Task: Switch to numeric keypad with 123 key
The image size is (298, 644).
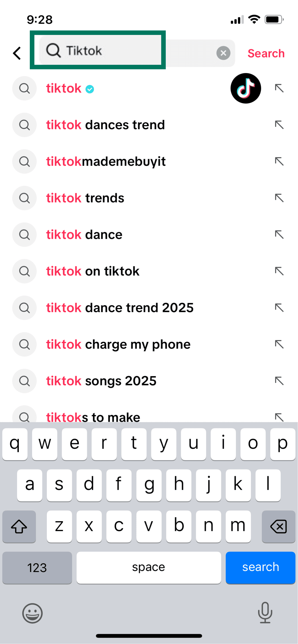Action: (x=37, y=567)
